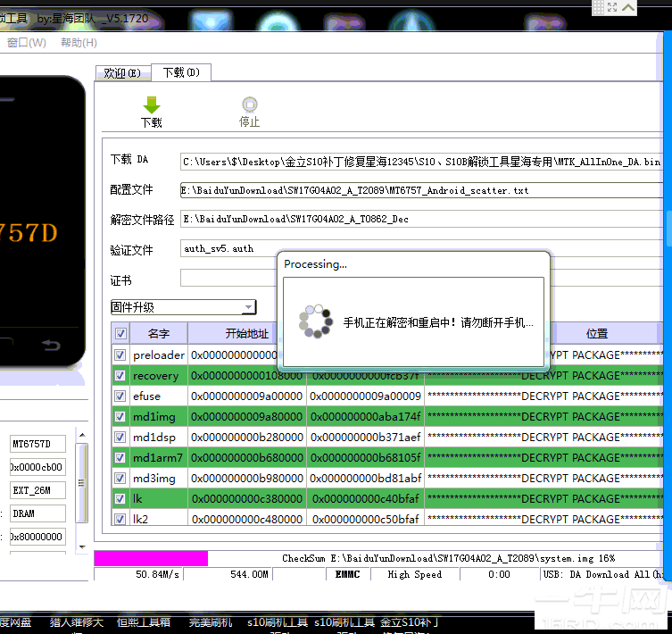Click the up arrow of the left panel scrollbar

point(82,435)
